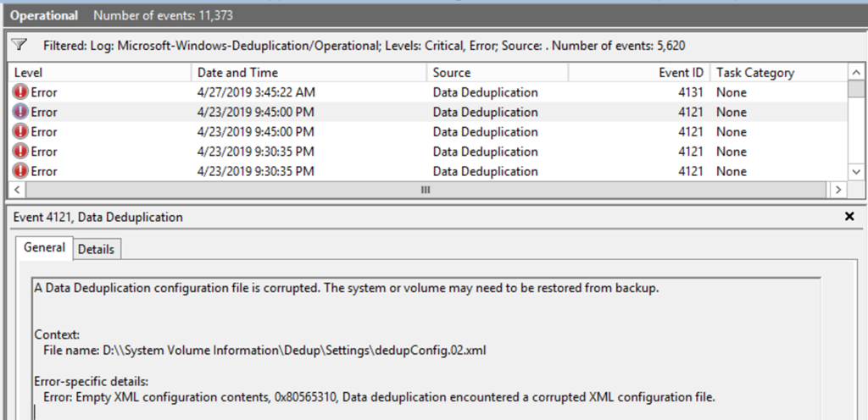The image size is (868, 420).
Task: Click the Source column header
Action: 451,73
